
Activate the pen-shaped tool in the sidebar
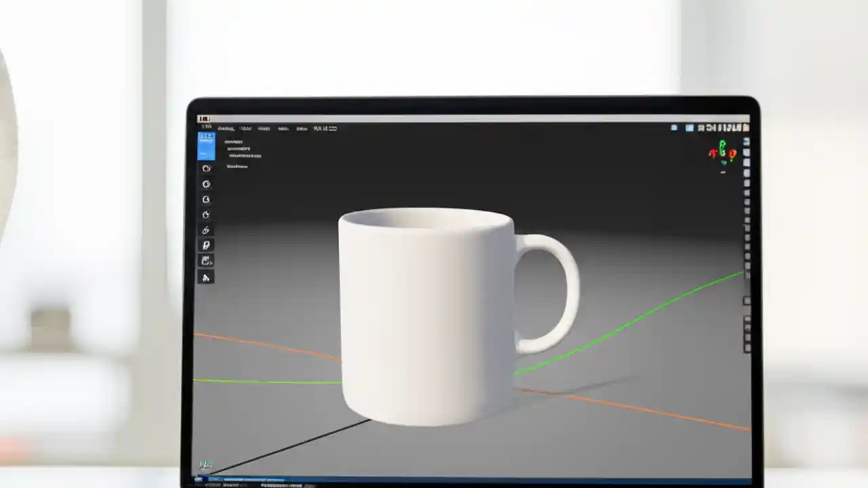point(206,245)
